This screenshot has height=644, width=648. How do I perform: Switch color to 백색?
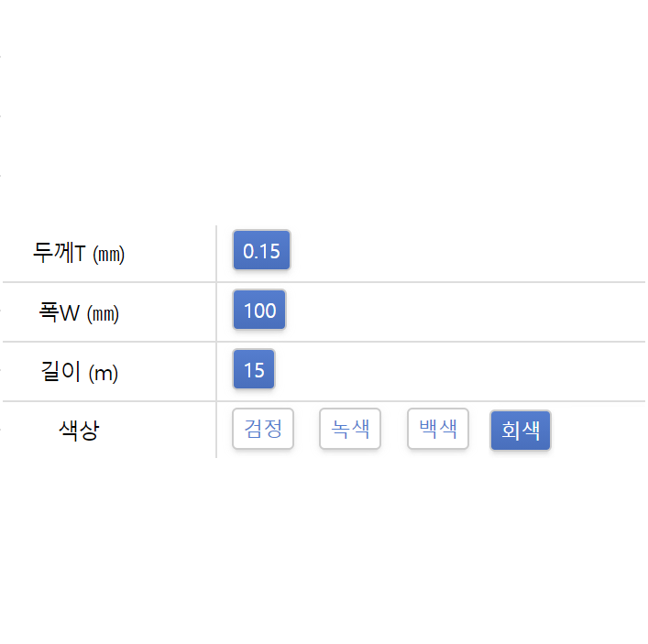tap(437, 429)
